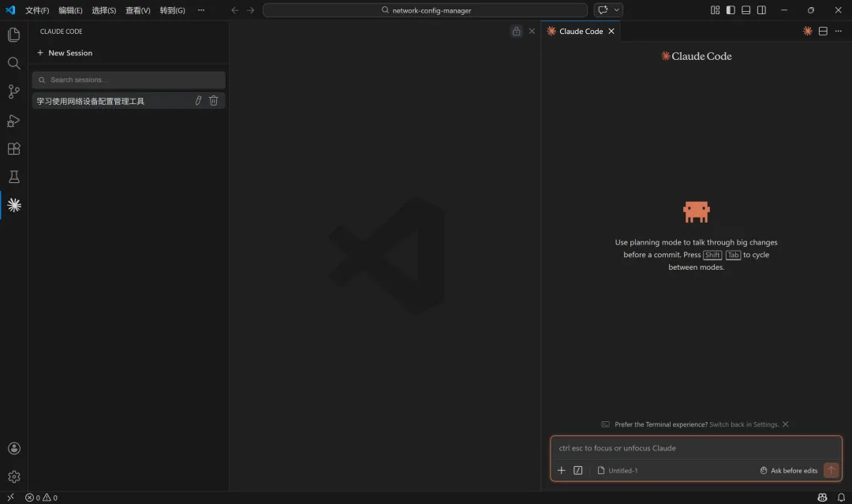Viewport: 852px width, 504px height.
Task: Click Switch back in Settings link
Action: pyautogui.click(x=744, y=424)
